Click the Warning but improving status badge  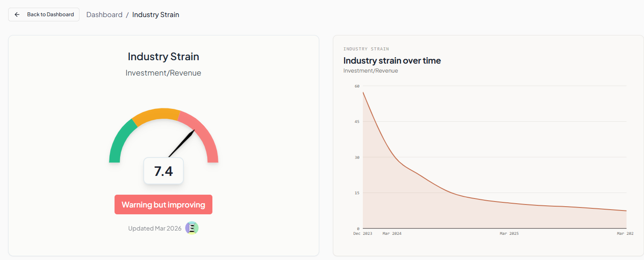click(163, 204)
